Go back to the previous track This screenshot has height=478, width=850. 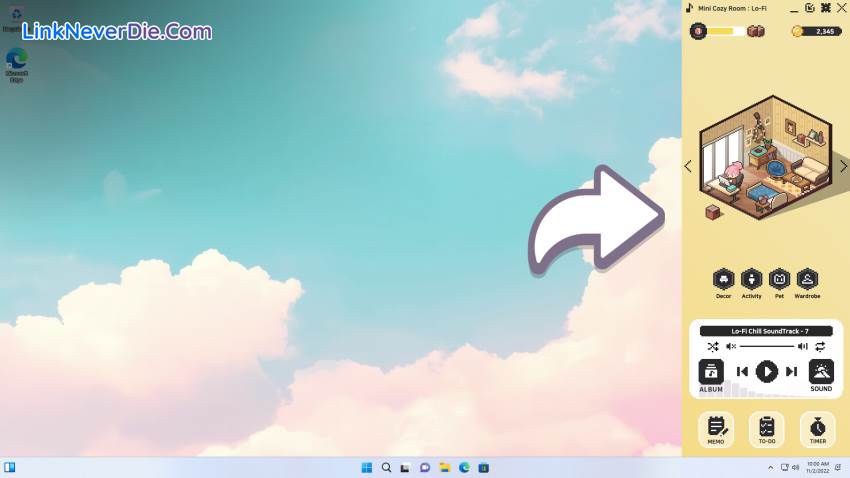coord(742,371)
